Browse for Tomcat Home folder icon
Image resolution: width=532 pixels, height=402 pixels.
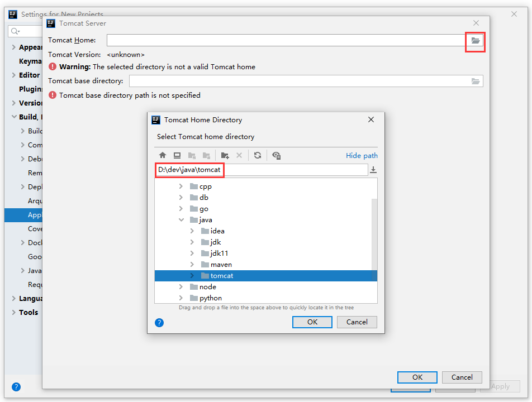pos(476,41)
